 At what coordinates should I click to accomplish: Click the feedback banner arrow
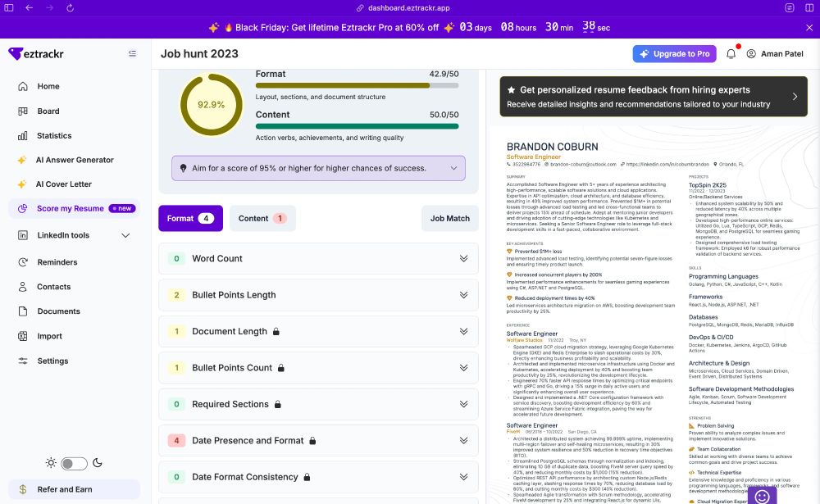[x=795, y=97]
